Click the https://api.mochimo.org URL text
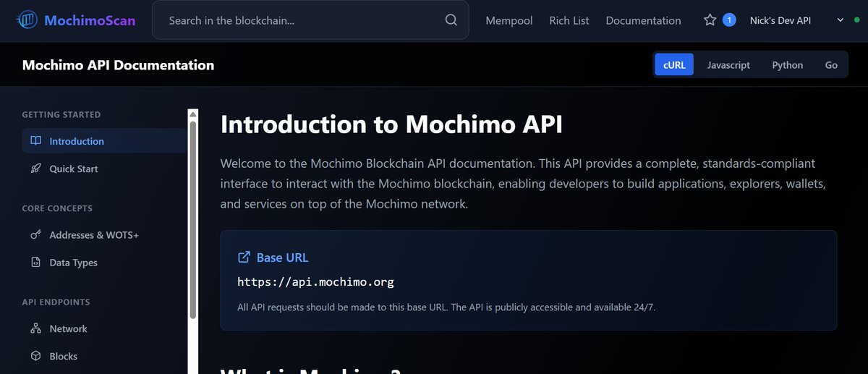This screenshot has height=374, width=868. (x=316, y=282)
